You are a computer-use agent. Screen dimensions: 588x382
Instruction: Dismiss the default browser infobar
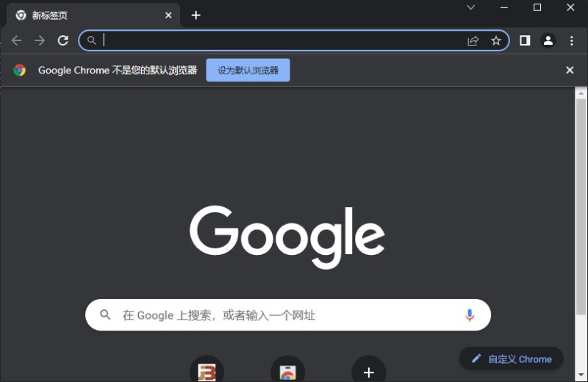pos(570,70)
